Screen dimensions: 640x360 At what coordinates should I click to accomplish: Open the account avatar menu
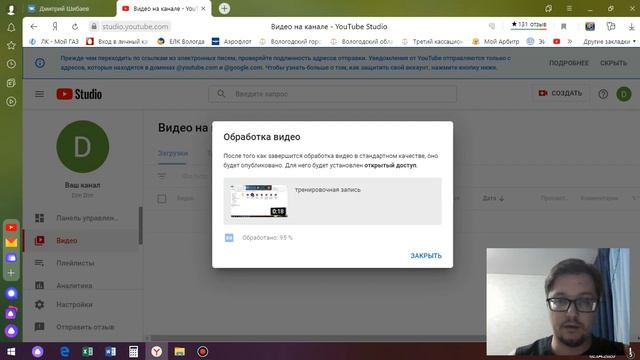(x=624, y=94)
